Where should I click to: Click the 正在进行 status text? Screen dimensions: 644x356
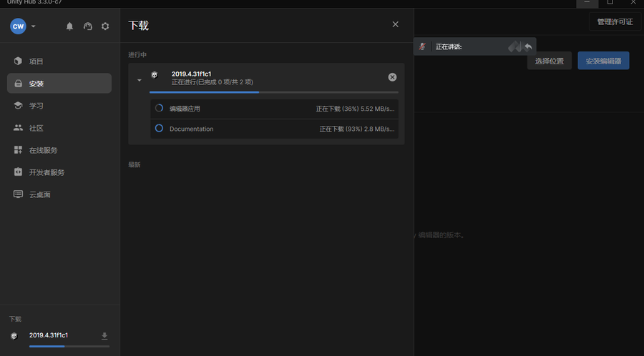pos(213,82)
